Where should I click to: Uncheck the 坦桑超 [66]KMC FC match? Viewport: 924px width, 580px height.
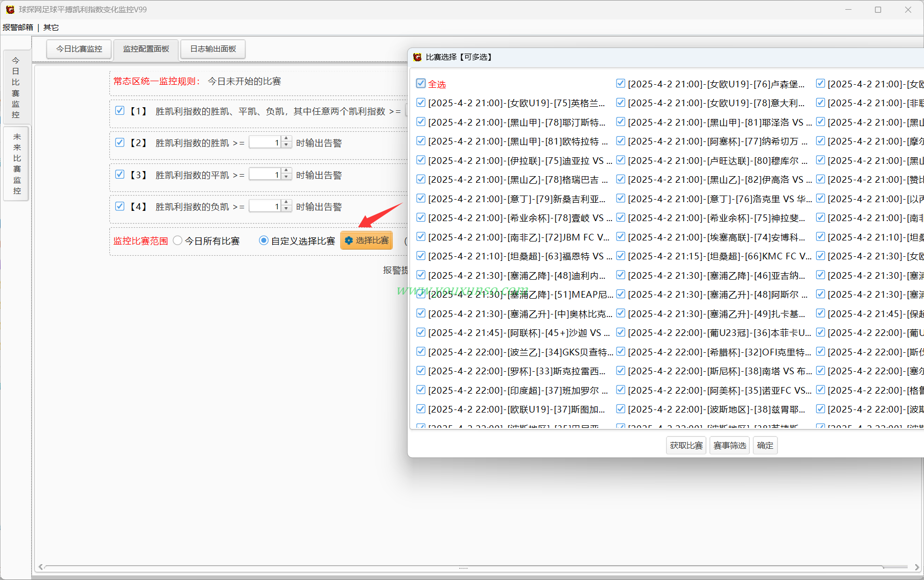(x=621, y=255)
